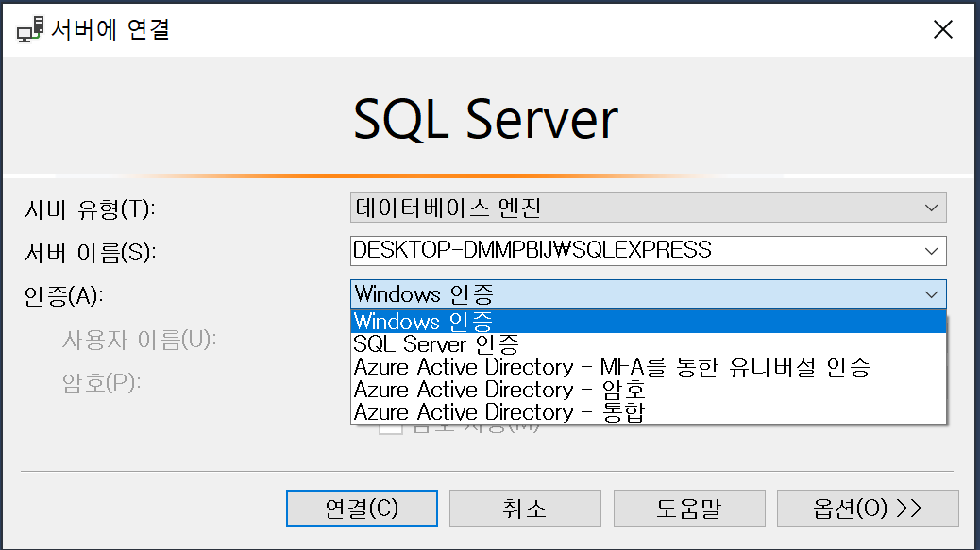Choose Azure Active Directory - 통합 option
The width and height of the screenshot is (980, 550).
[648, 412]
